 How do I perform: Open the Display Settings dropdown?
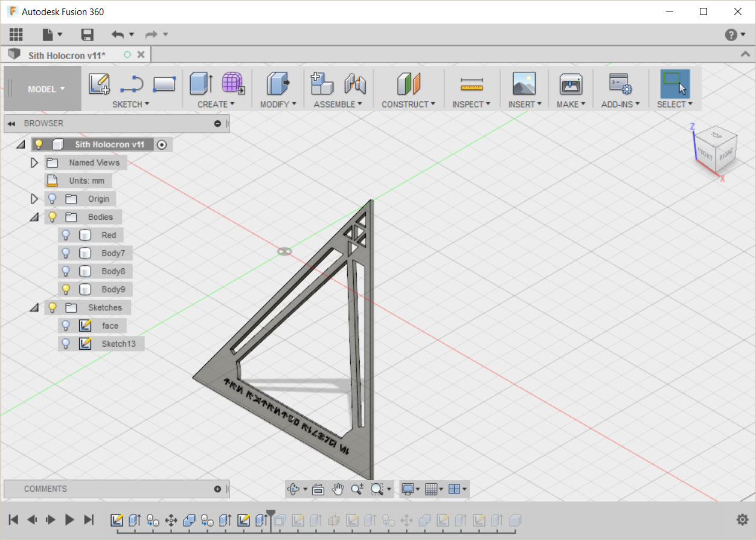click(x=410, y=489)
